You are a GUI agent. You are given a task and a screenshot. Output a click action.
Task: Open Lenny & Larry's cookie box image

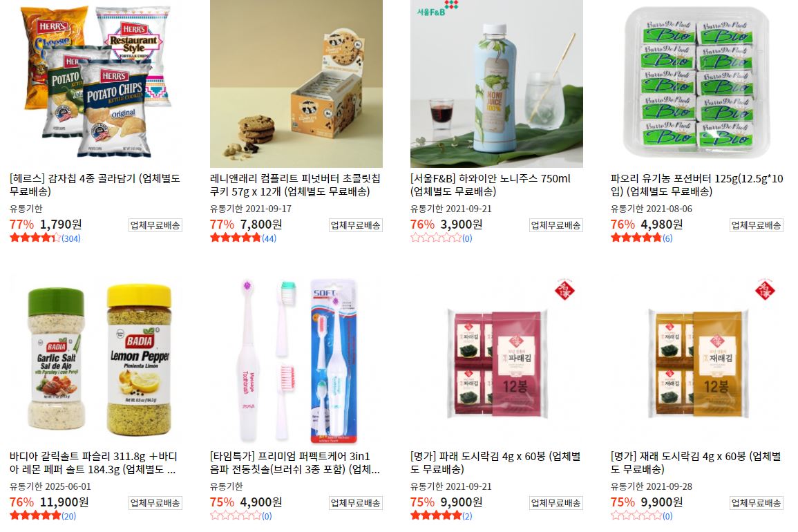click(x=296, y=84)
